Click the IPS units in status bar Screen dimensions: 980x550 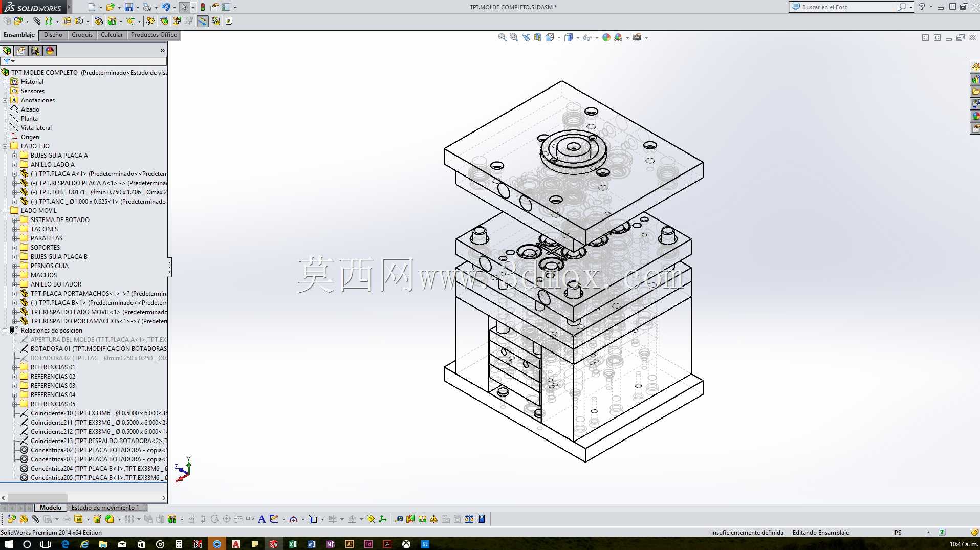click(x=897, y=533)
